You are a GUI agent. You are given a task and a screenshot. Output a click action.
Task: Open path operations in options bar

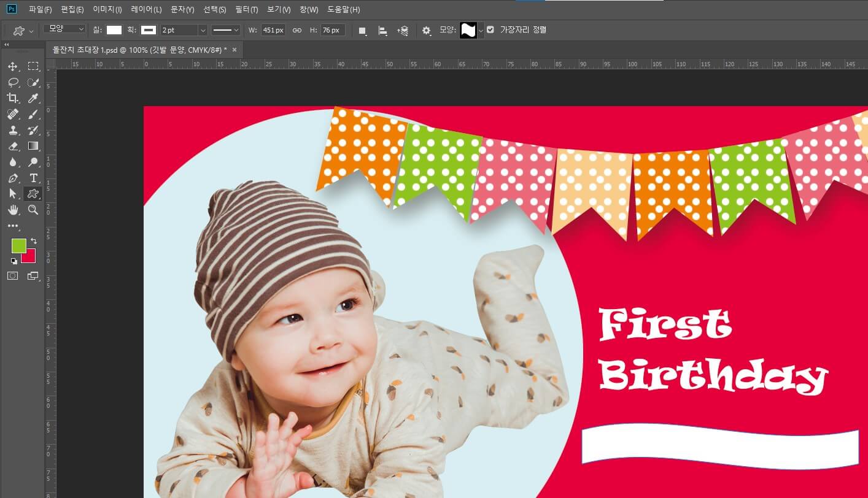coord(363,30)
